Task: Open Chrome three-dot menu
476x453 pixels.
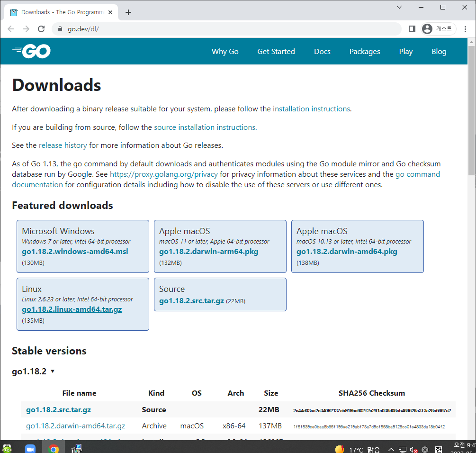Action: click(x=465, y=29)
